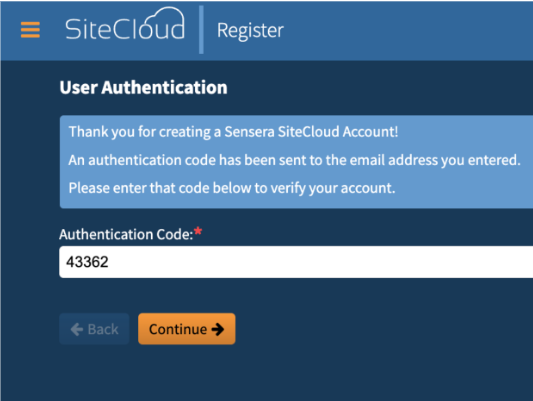Click the User Authentication heading

pos(143,88)
